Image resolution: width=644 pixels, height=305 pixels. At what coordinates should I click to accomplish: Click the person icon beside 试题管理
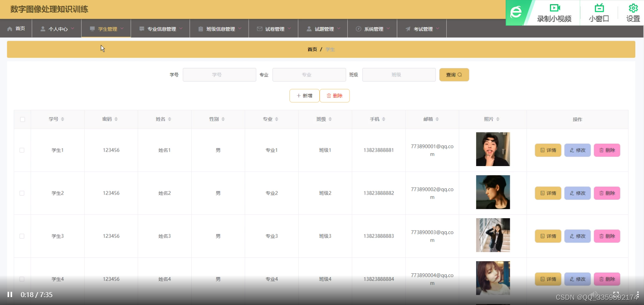tap(309, 29)
